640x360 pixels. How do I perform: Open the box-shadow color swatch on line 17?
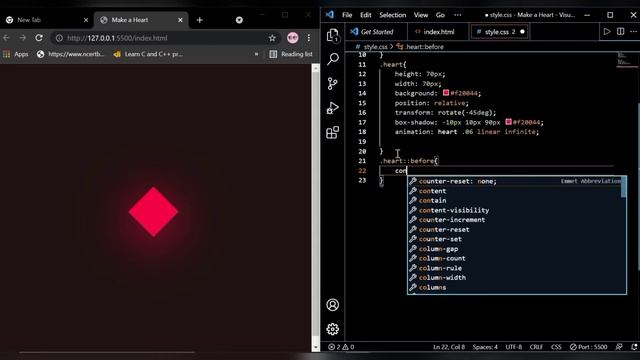coord(508,122)
